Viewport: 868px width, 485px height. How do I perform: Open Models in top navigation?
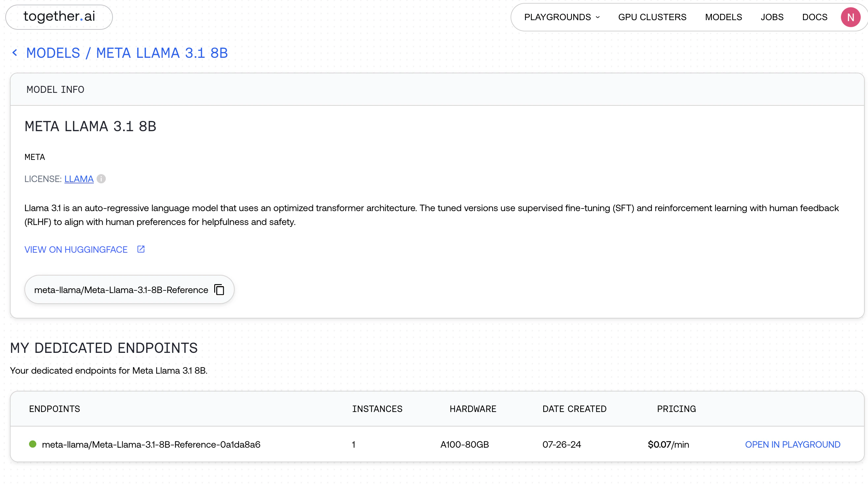pyautogui.click(x=723, y=17)
